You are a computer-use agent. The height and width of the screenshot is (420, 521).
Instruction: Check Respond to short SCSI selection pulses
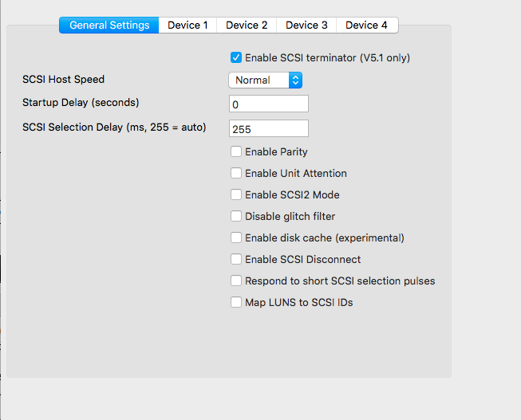[x=236, y=281]
